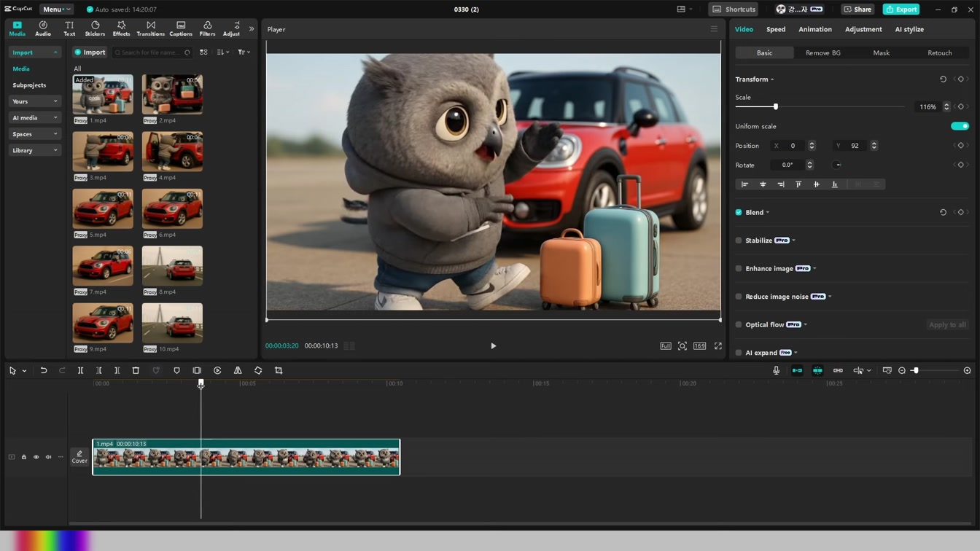Lock the video track
Viewport: 980px width, 551px height.
pyautogui.click(x=23, y=457)
